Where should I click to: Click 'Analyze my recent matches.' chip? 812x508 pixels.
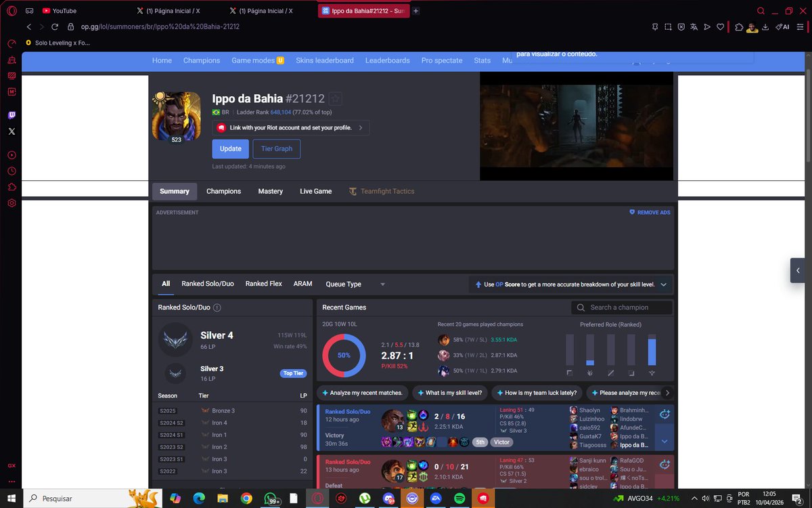(362, 393)
